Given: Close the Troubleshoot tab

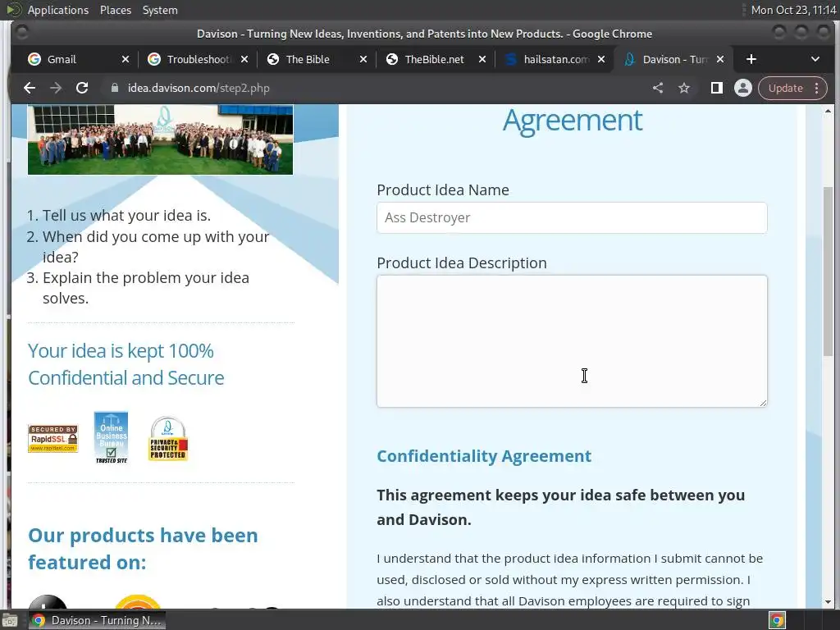Looking at the screenshot, I should pos(244,59).
